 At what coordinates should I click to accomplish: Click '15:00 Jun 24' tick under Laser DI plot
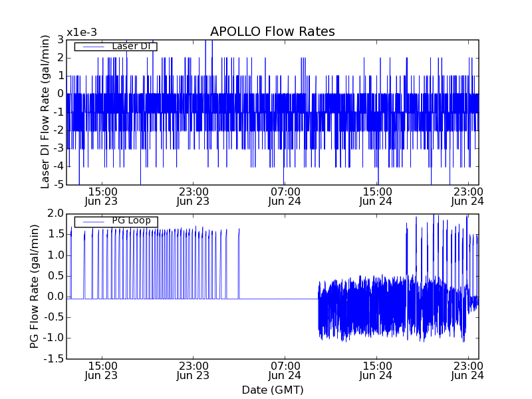(376, 197)
